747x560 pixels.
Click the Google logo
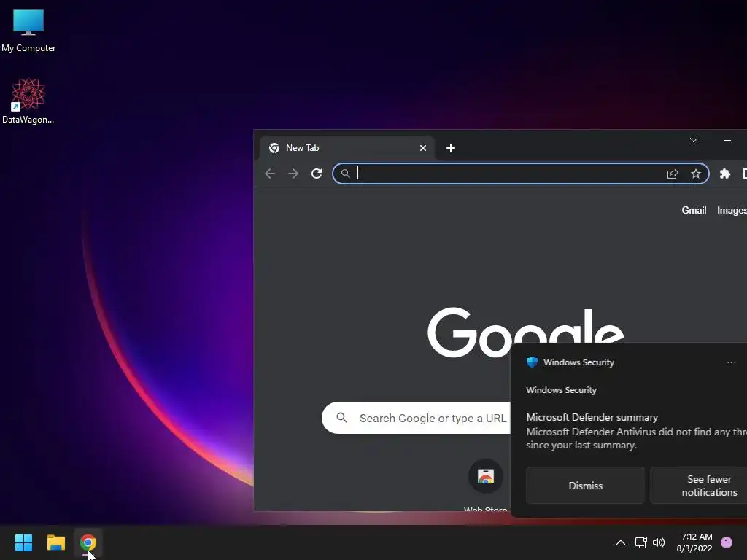pos(525,332)
